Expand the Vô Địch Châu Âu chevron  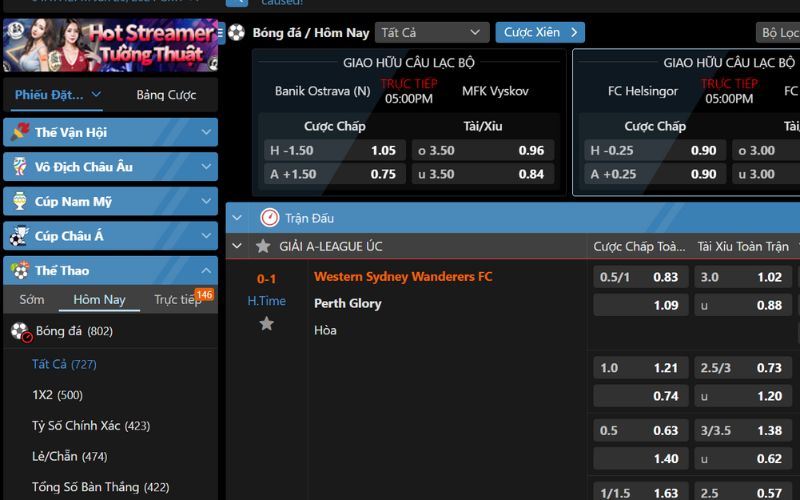point(206,166)
